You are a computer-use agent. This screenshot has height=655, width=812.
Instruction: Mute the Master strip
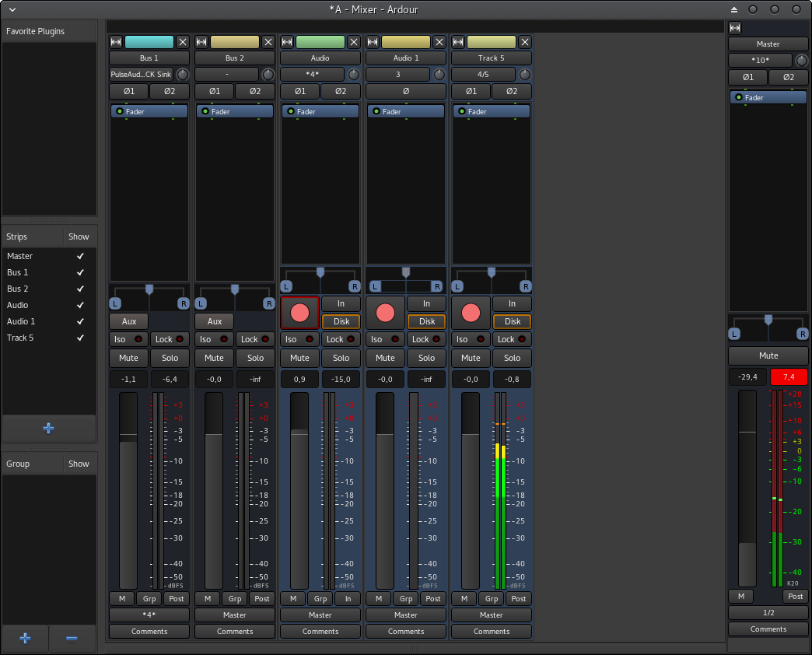(768, 356)
